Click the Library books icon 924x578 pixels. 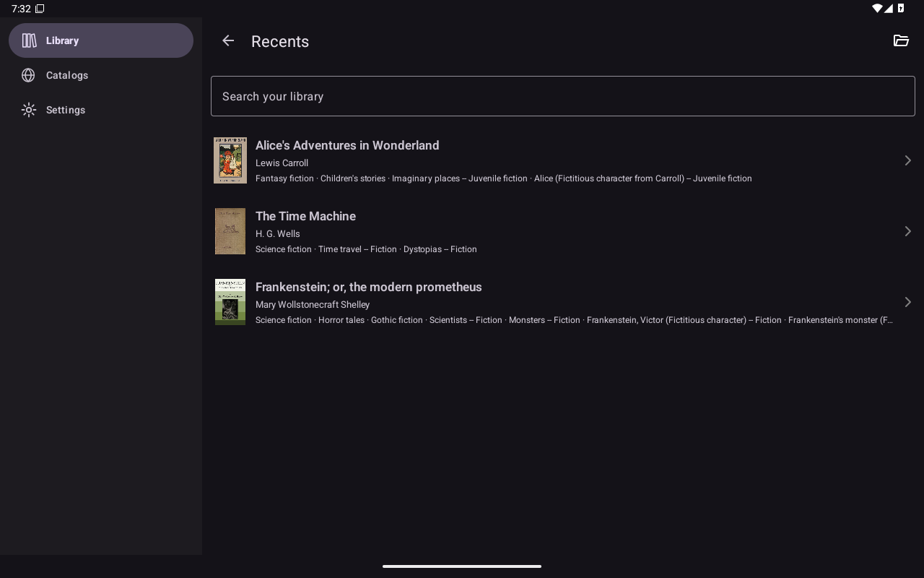(x=29, y=40)
